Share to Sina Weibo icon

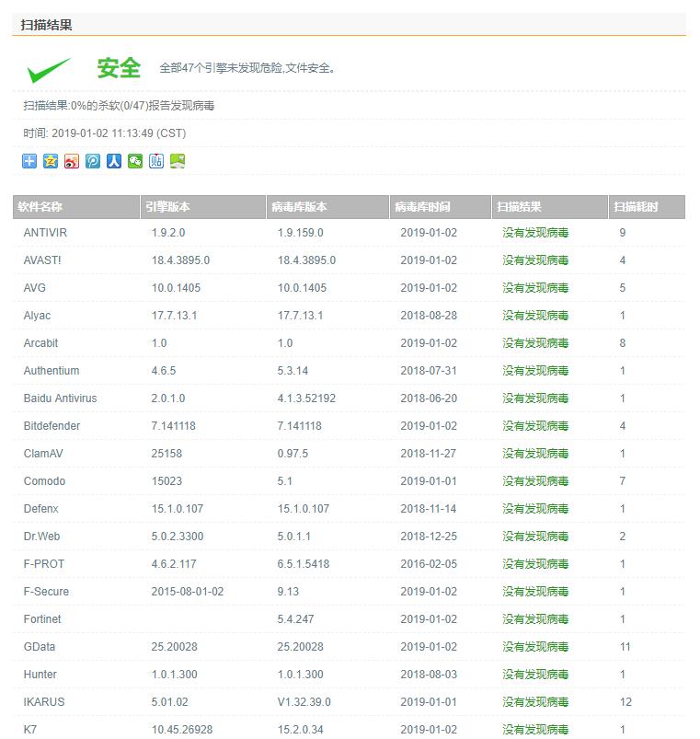72,161
